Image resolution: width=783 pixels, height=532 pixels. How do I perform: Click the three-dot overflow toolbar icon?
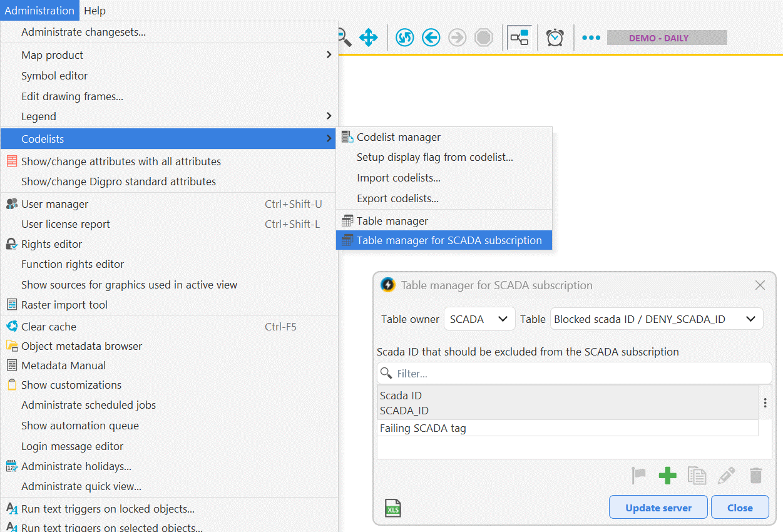coord(591,38)
